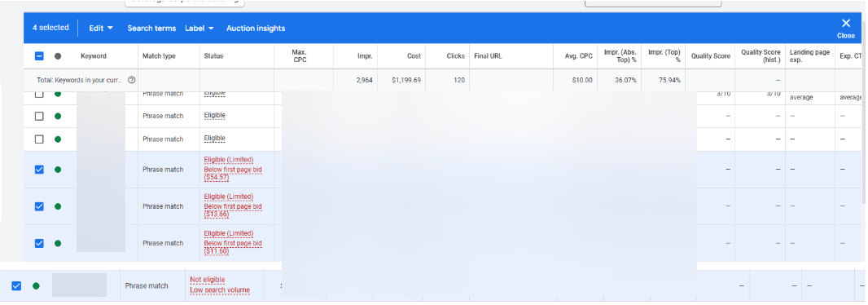Screen dimensions: 868x305
Task: Open the Edit dropdown in blue bar
Action: [x=101, y=29]
